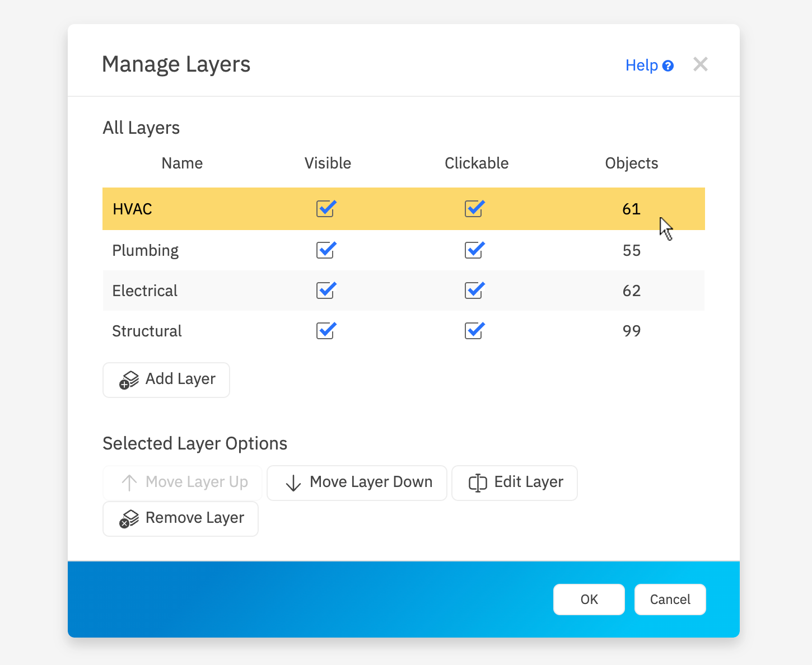The width and height of the screenshot is (812, 665).
Task: Click the Move Layer Down button
Action: click(357, 483)
